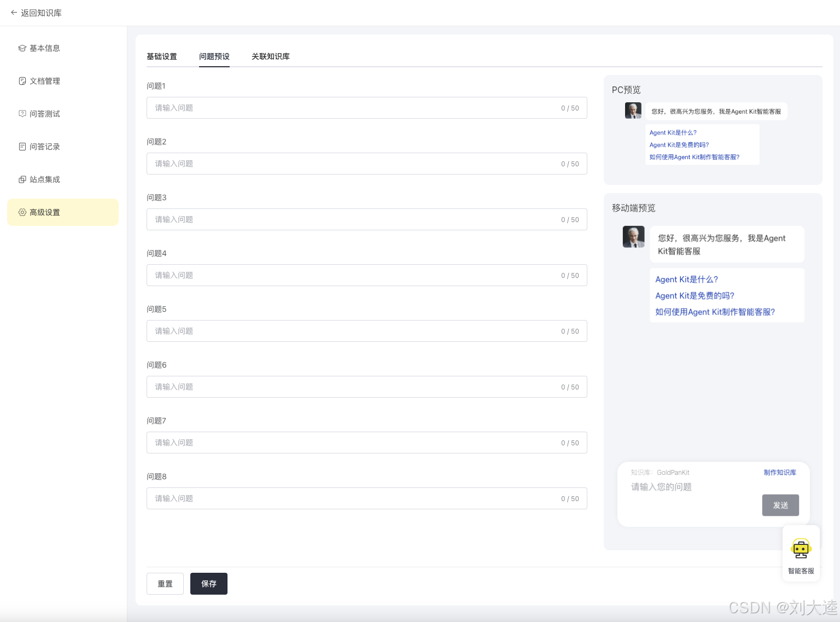Screen dimensions: 840x622
Task: Click the 高级设置 gear icon
Action: click(x=22, y=212)
